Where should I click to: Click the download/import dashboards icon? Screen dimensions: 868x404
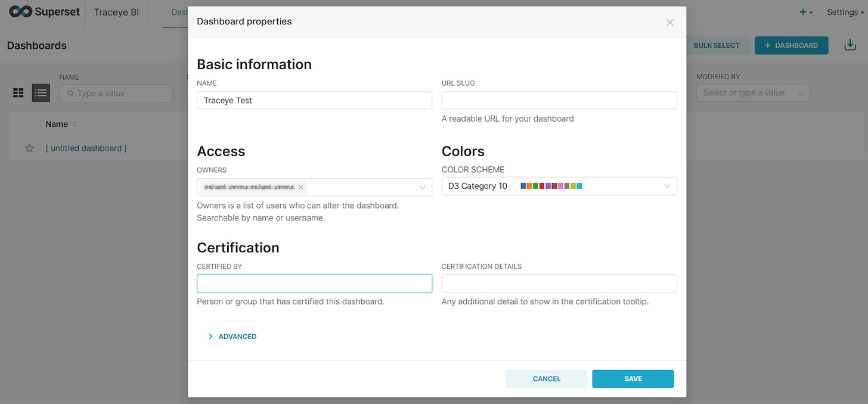[850, 45]
